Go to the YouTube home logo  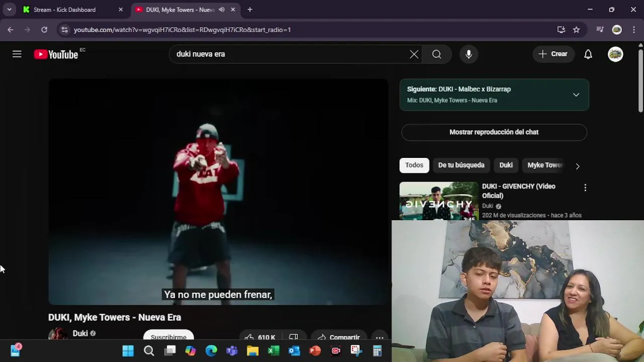click(56, 54)
